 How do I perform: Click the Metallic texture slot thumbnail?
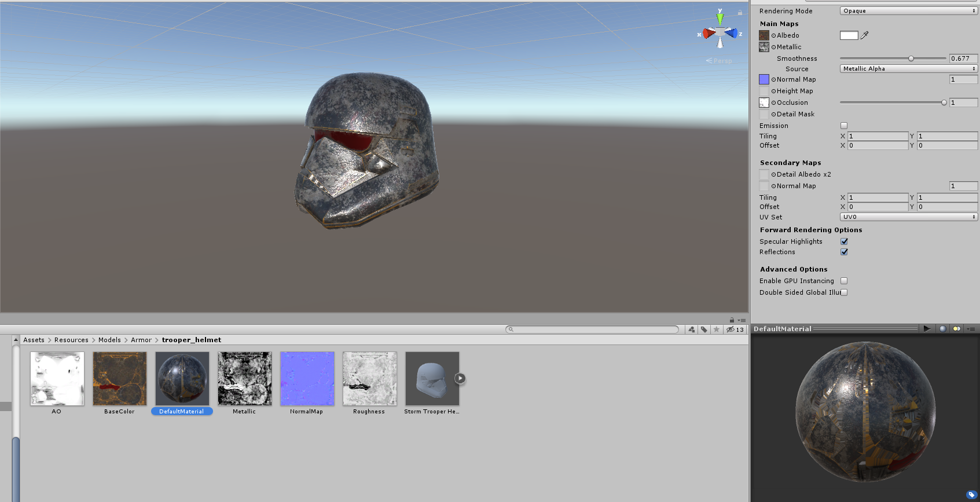[x=764, y=47]
